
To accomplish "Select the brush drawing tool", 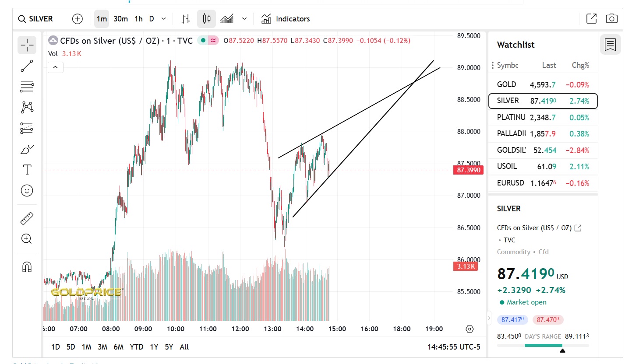I will [x=27, y=149].
